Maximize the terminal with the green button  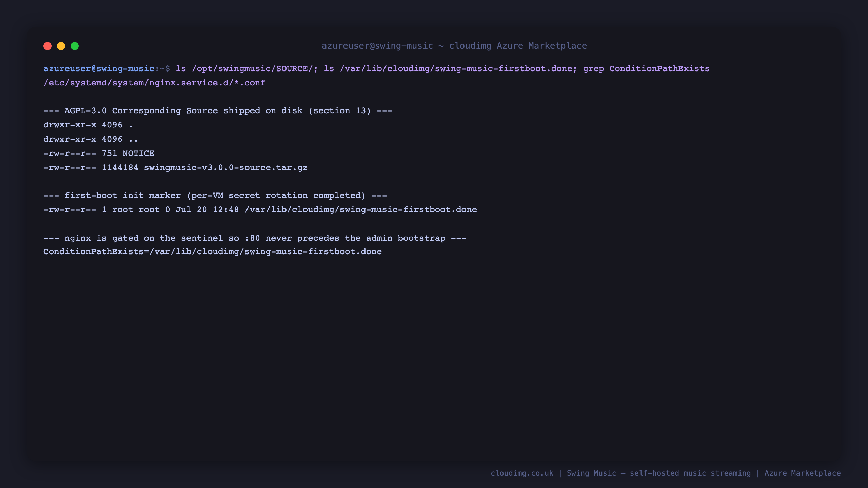point(75,46)
